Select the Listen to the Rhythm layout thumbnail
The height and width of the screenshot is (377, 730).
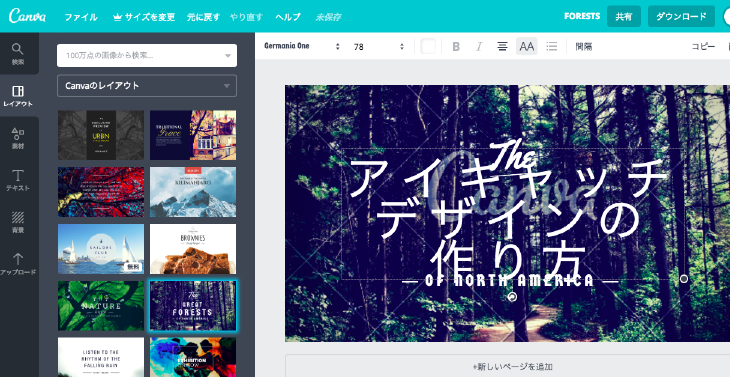coord(101,357)
